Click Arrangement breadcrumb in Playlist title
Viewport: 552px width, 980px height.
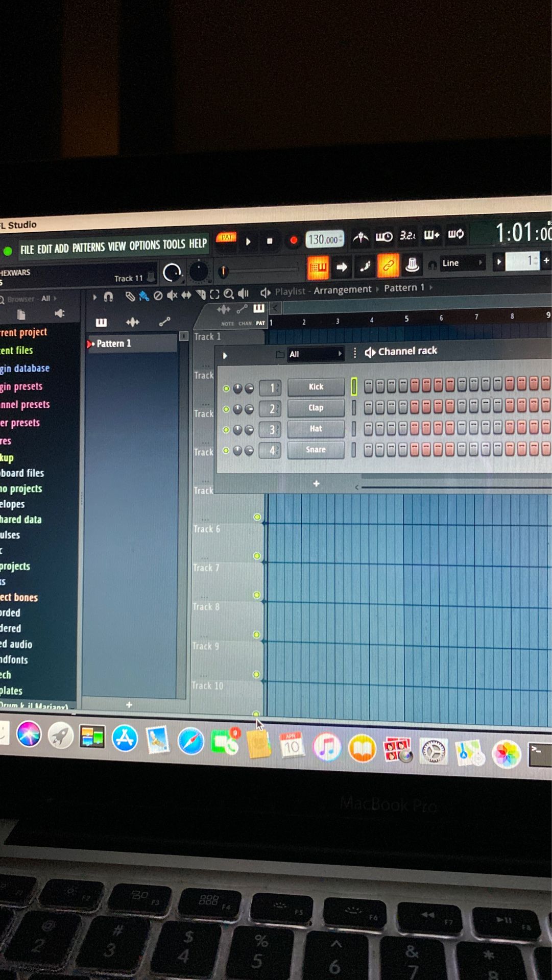tap(343, 289)
